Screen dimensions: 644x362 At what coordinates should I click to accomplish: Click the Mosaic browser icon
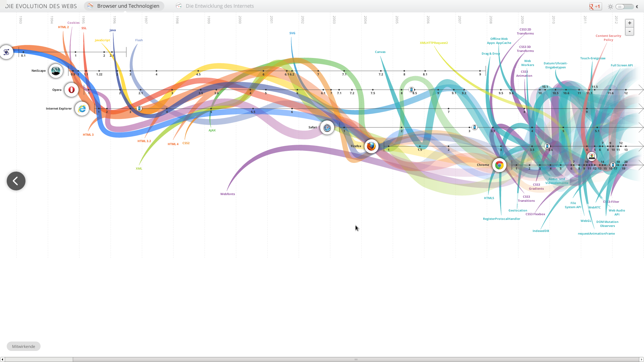(x=6, y=52)
